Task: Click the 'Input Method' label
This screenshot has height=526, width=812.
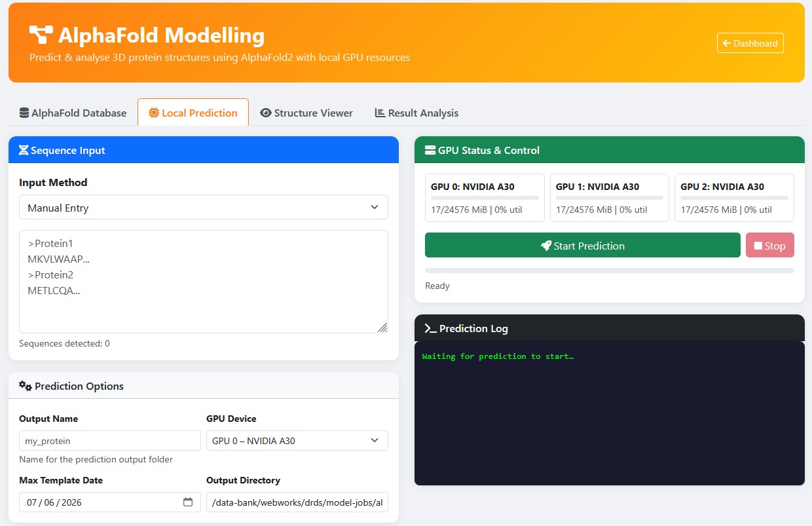Action: (x=53, y=182)
